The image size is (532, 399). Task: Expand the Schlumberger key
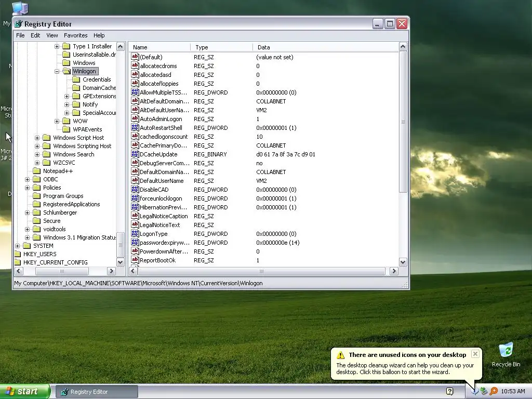[x=28, y=212]
